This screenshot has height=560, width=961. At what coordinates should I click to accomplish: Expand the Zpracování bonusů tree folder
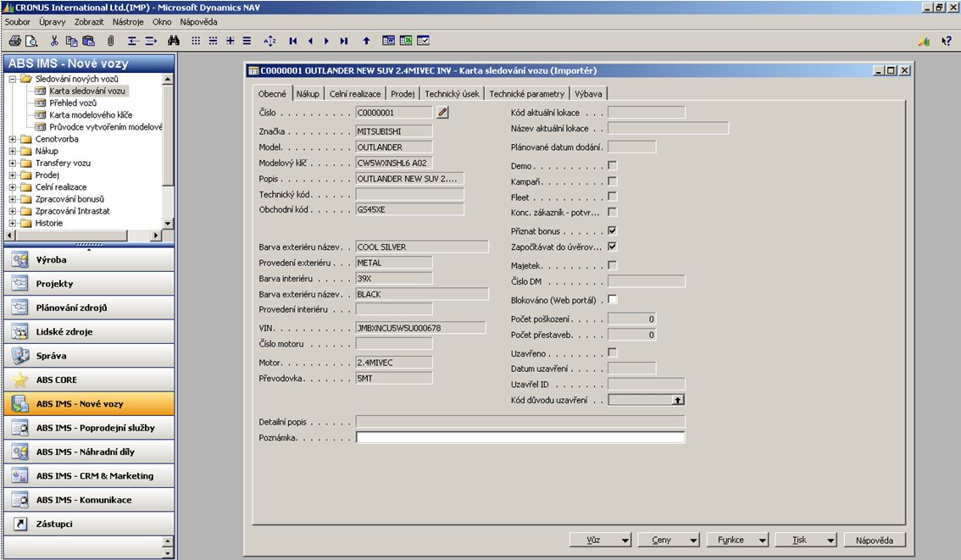point(12,199)
